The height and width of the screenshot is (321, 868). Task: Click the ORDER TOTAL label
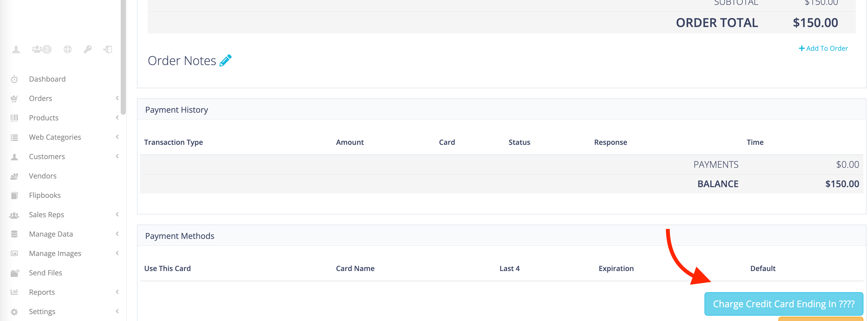[717, 23]
